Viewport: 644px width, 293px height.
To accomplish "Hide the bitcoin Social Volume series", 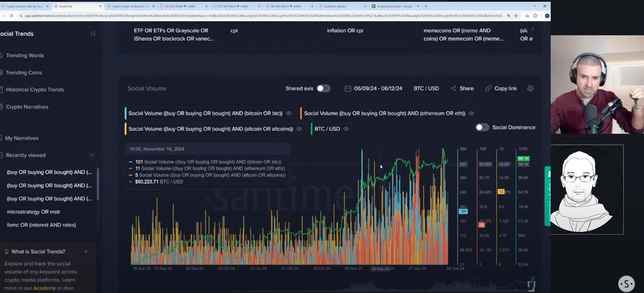I will tap(288, 113).
